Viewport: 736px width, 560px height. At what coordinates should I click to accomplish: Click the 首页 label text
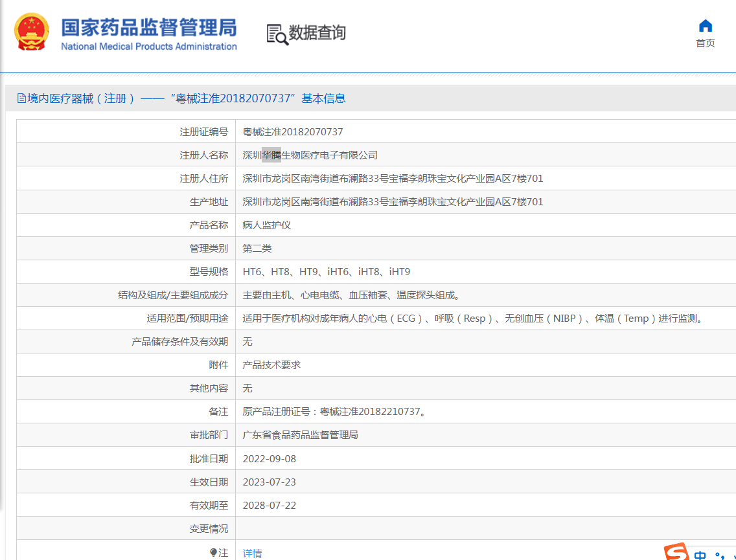(705, 43)
